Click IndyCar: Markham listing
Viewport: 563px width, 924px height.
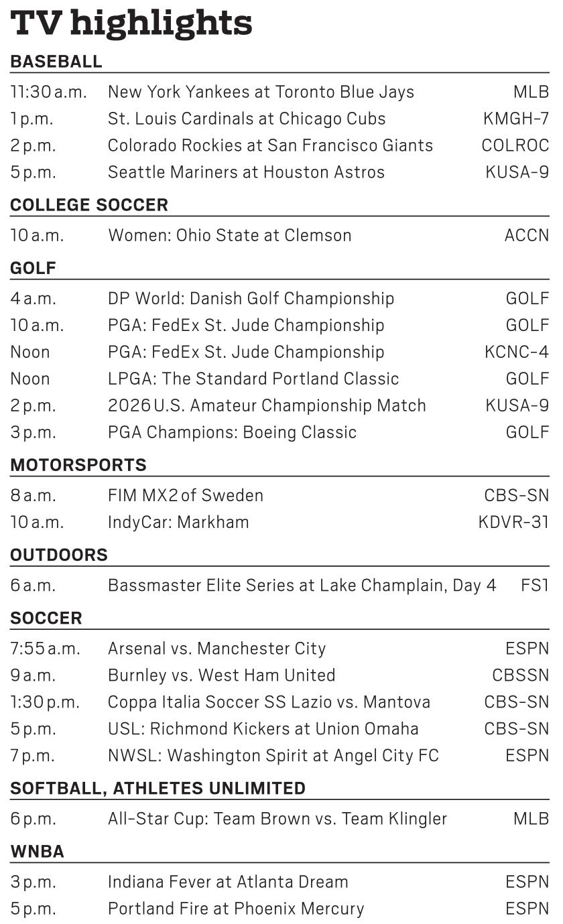(x=178, y=522)
